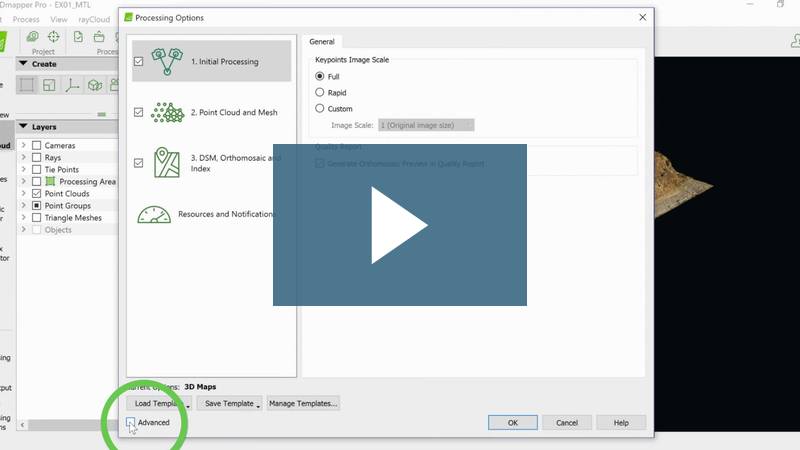This screenshot has height=450, width=800.
Task: Open the View menu
Action: (59, 19)
